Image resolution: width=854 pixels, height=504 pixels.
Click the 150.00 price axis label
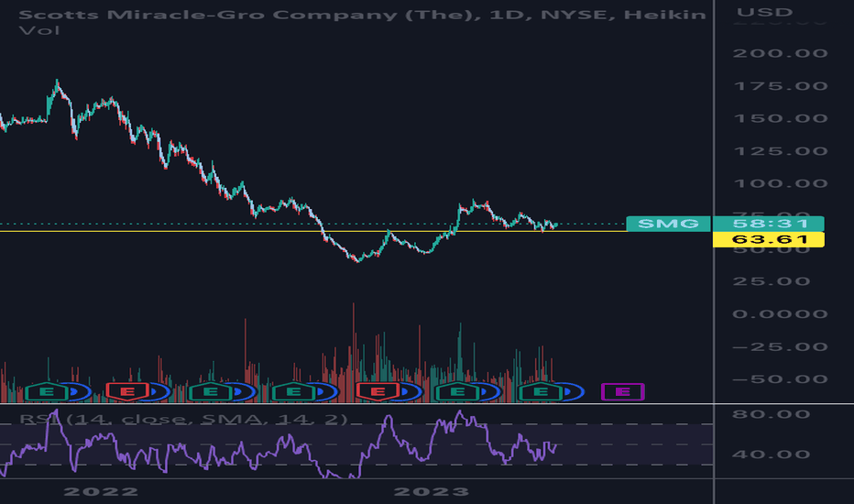(x=780, y=118)
